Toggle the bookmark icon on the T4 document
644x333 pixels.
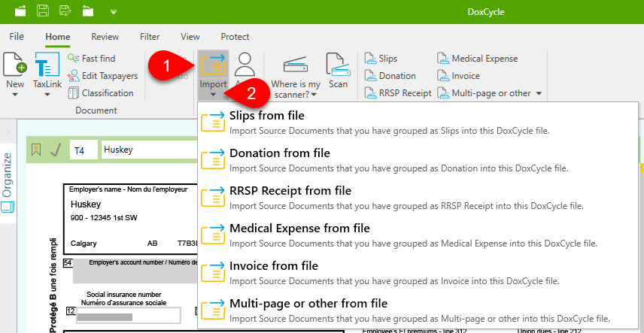coord(36,150)
